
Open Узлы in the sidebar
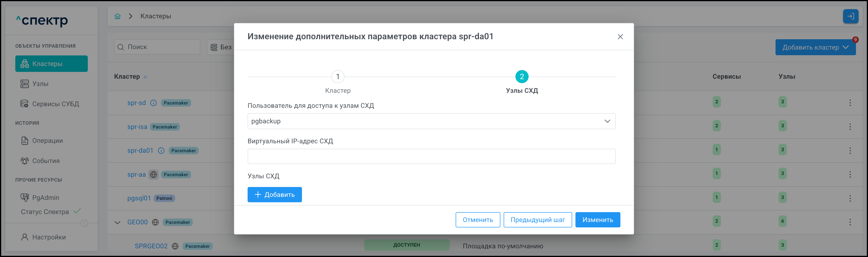(40, 84)
